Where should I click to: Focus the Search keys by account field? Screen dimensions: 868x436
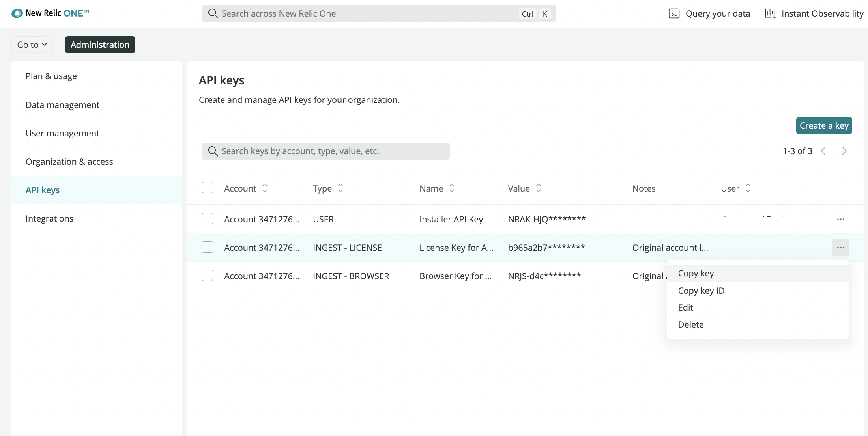click(x=325, y=151)
